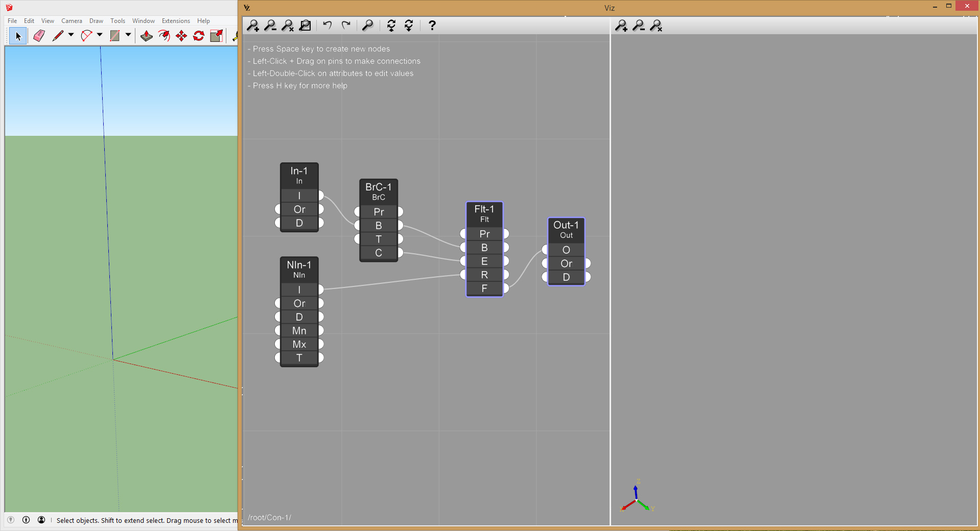Click the Mx attribute on NIn-1 node
The image size is (980, 531).
pyautogui.click(x=299, y=344)
